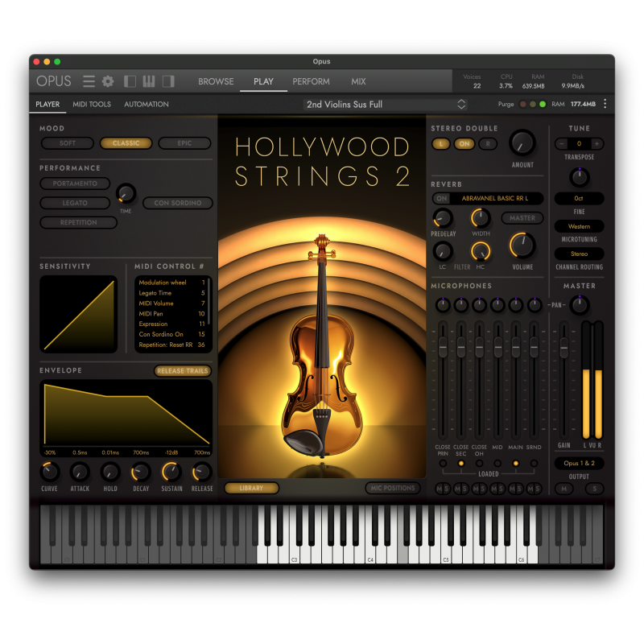This screenshot has height=644, width=644.
Task: Open the Opus 1 & 2 output dropdown
Action: point(579,464)
